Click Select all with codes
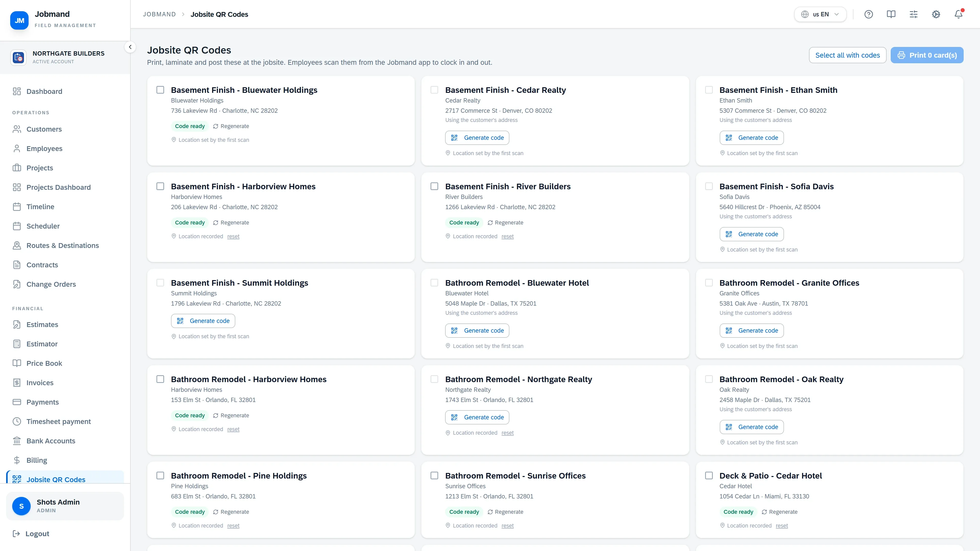Image resolution: width=980 pixels, height=551 pixels. coord(847,55)
